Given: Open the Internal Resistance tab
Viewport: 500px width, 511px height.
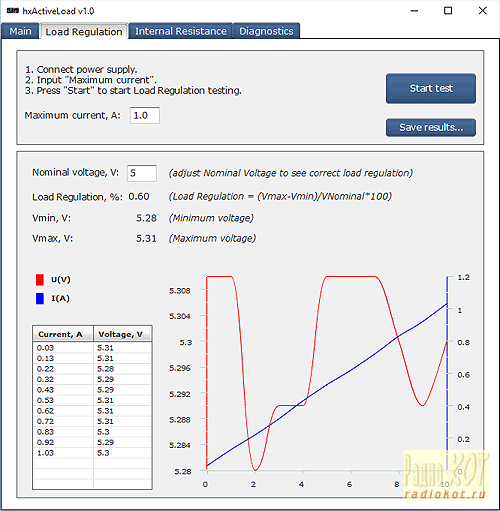Looking at the screenshot, I should coord(181,31).
